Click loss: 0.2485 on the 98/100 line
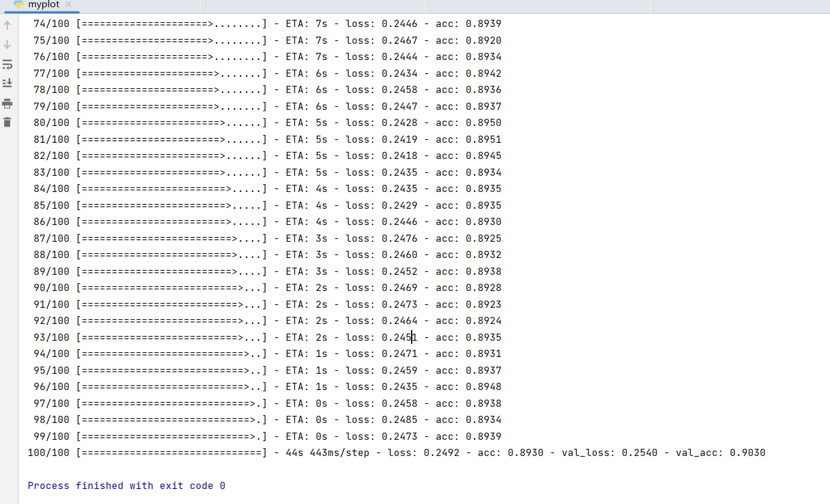Viewport: 830px width, 504px height. pyautogui.click(x=382, y=420)
